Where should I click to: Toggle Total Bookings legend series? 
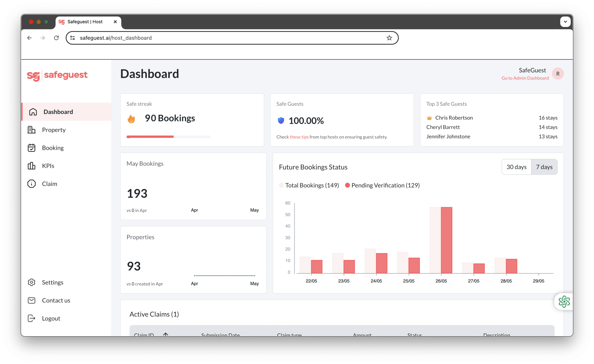tap(309, 185)
